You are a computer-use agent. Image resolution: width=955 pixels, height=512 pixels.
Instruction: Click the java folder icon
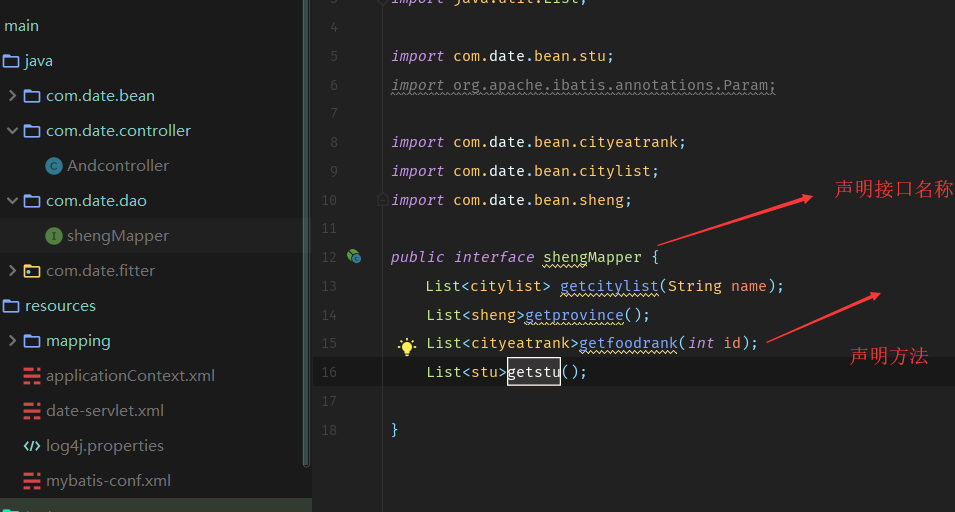click(x=11, y=61)
